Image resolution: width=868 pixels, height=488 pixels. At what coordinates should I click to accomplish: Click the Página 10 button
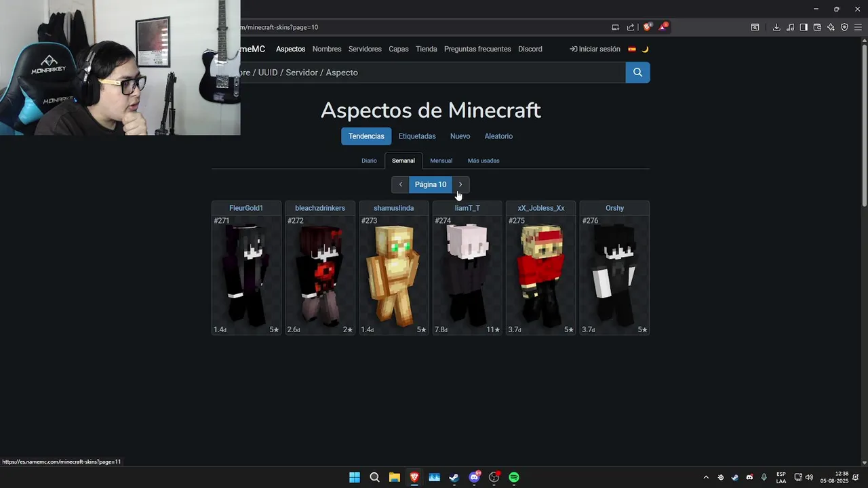431,184
